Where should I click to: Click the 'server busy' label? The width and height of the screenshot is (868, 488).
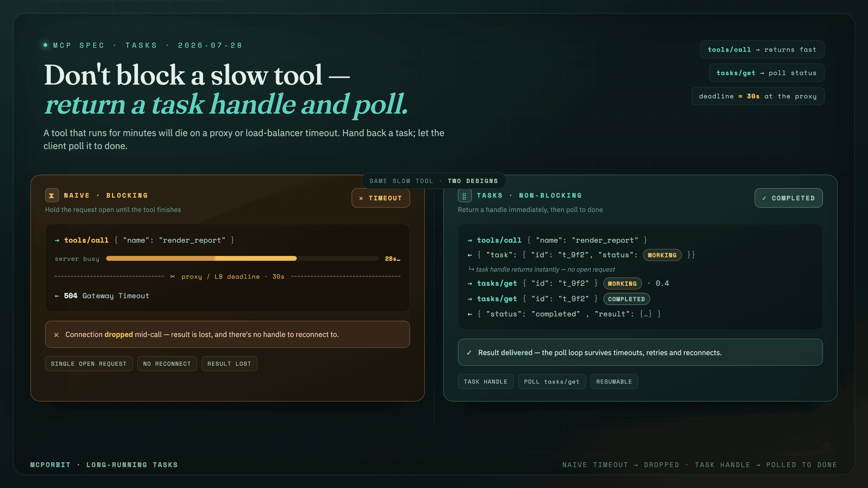[x=77, y=259]
